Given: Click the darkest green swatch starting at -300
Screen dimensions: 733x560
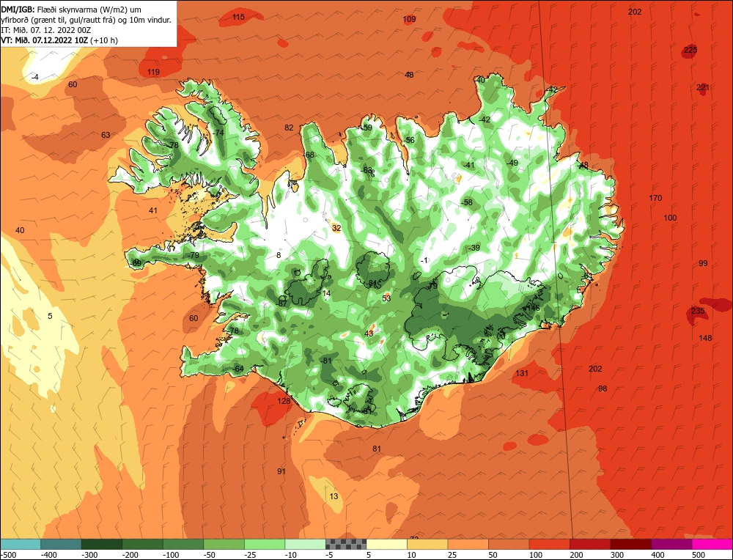Looking at the screenshot, I should pyautogui.click(x=101, y=544).
